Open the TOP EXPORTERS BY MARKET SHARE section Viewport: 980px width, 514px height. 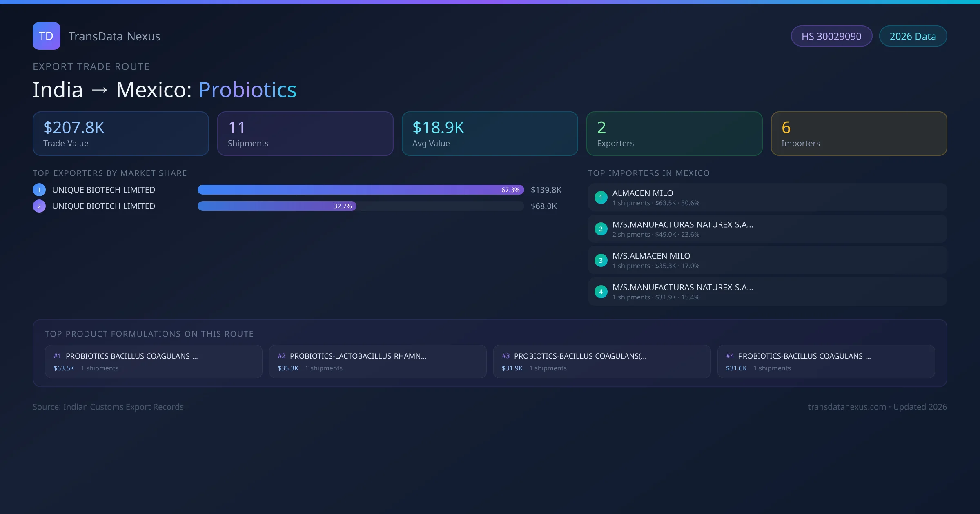[x=110, y=173]
